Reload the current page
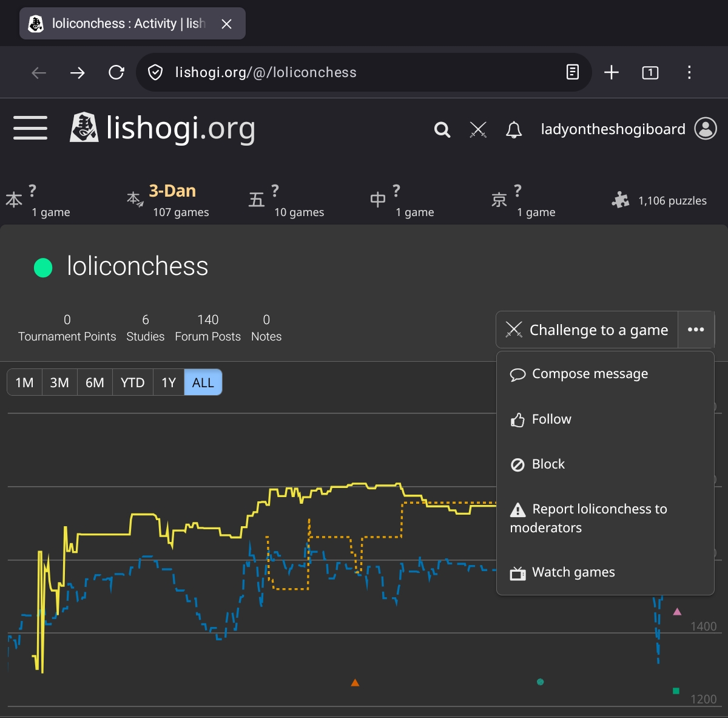 pyautogui.click(x=116, y=73)
